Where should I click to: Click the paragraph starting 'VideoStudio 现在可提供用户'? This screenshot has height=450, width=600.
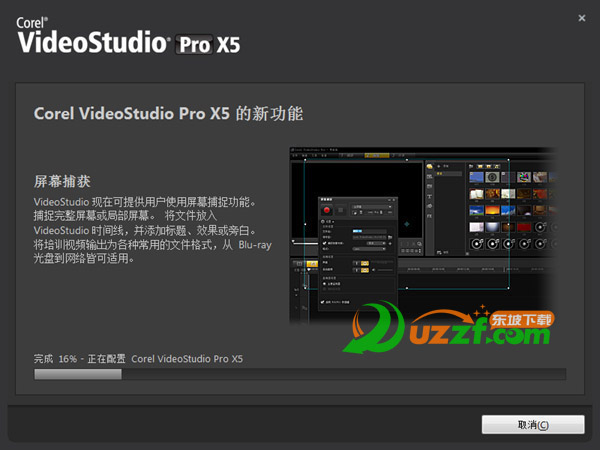152,230
